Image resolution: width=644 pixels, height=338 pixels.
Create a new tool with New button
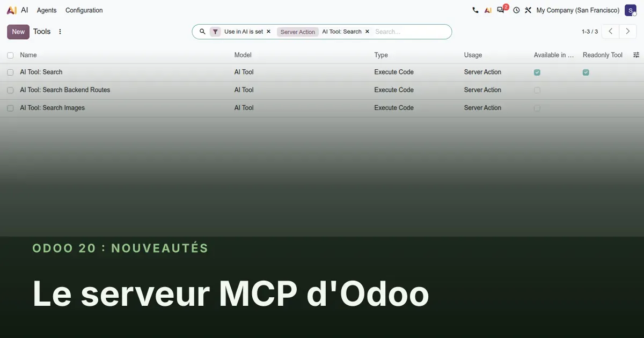click(18, 32)
